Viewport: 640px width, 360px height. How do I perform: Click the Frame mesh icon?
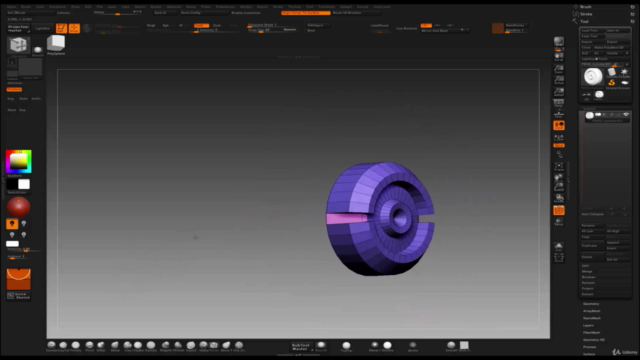559,167
